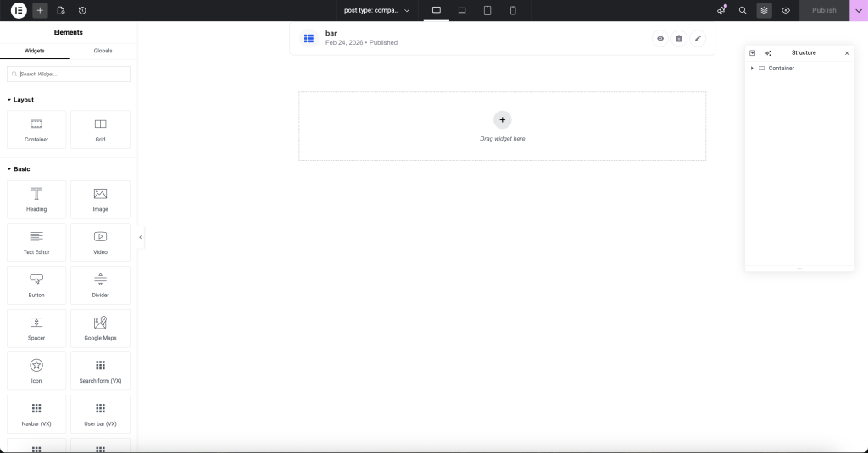Switch to tablet portrait device view
Image resolution: width=868 pixels, height=453 pixels.
point(487,10)
